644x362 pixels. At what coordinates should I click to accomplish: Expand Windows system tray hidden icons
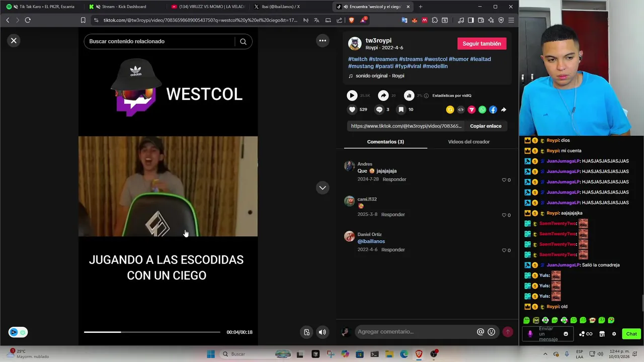click(545, 354)
